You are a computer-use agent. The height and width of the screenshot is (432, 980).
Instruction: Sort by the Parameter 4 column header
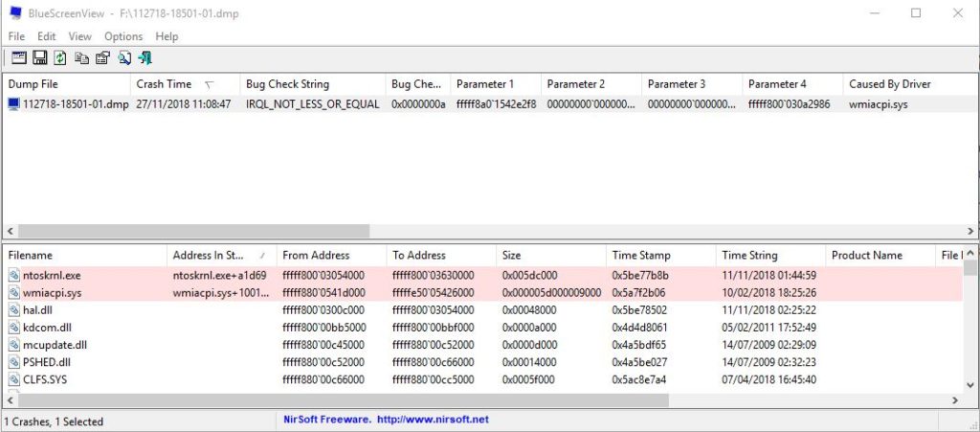792,83
